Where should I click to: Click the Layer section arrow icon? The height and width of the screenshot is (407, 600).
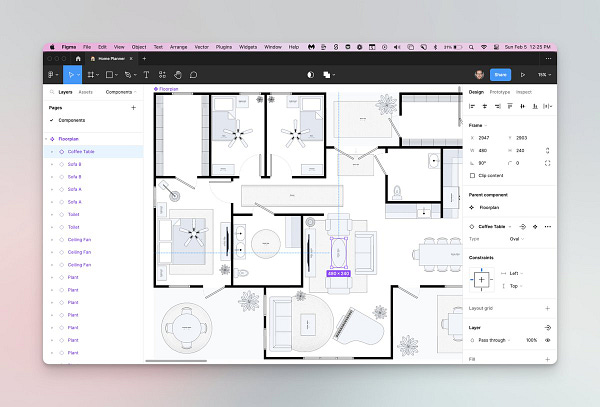tap(548, 328)
